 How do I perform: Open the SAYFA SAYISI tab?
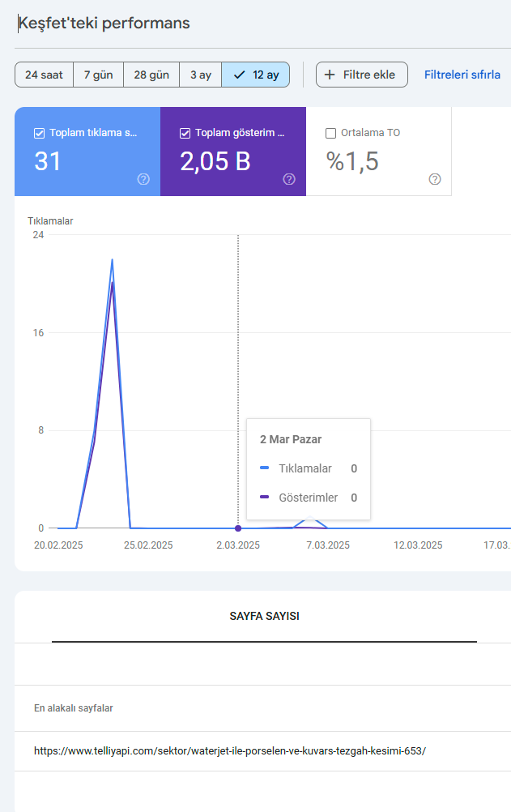264,616
